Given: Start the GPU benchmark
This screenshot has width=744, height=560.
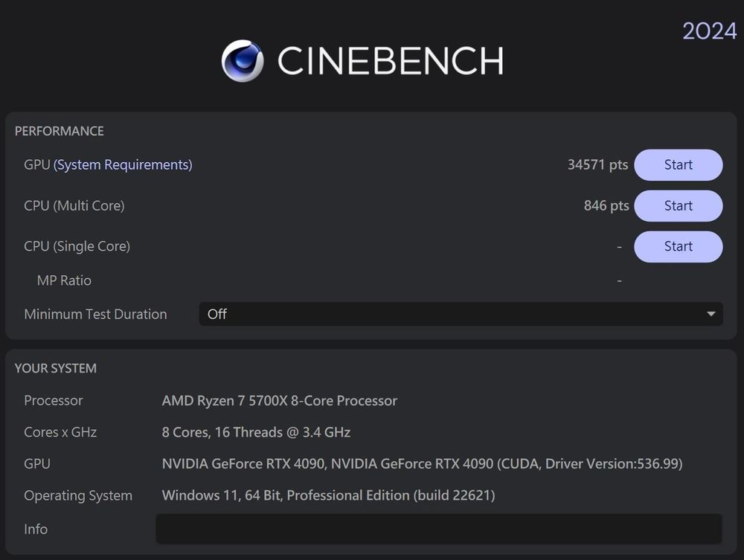Looking at the screenshot, I should coord(678,164).
